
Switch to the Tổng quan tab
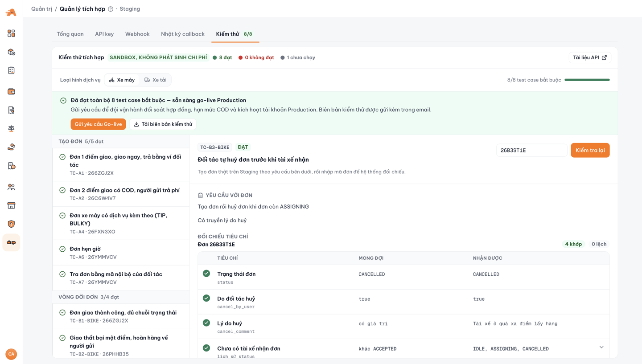point(70,34)
